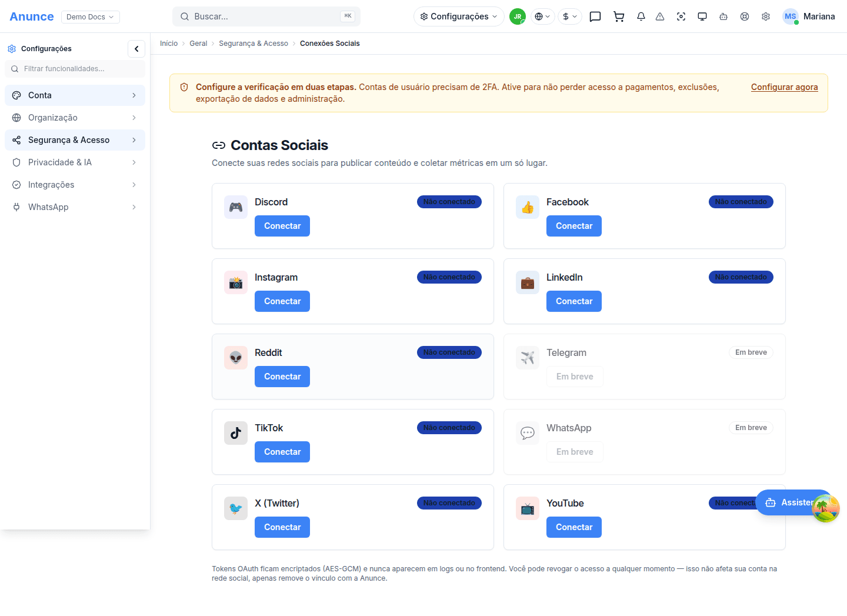Click the Conexões Sociais breadcrumb text
Screen dimensions: 847x616
[330, 44]
